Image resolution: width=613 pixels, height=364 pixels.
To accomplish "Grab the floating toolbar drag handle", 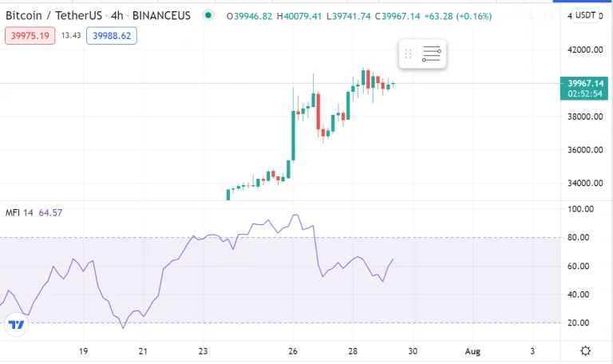I will (408, 54).
